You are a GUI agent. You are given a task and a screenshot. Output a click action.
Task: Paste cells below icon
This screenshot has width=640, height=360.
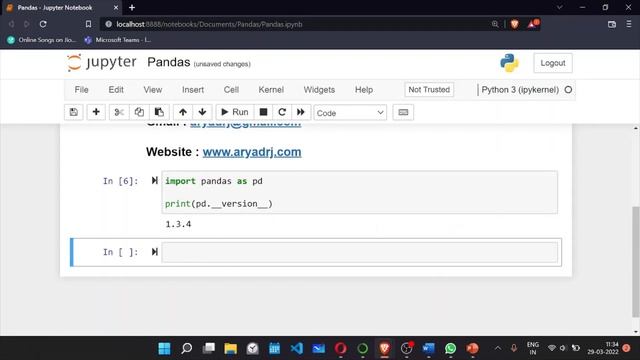pos(159,112)
